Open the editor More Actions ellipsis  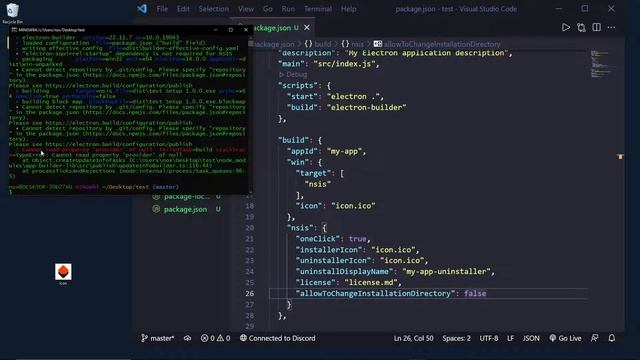(x=611, y=27)
